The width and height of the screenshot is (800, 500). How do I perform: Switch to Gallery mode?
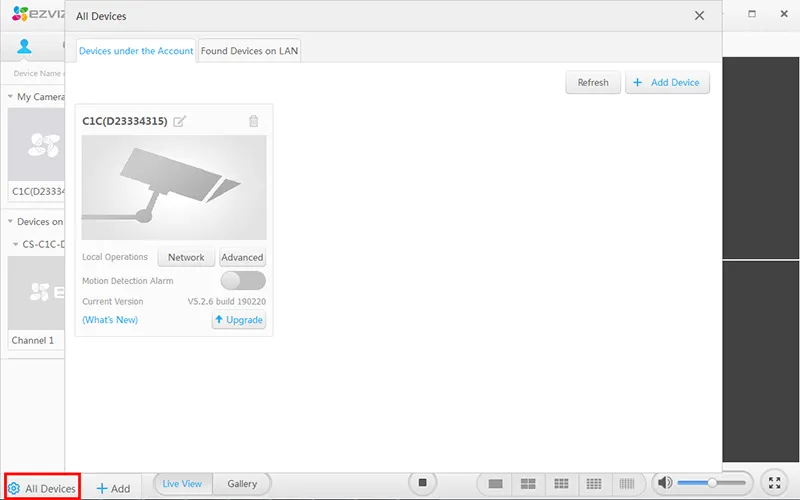click(242, 484)
